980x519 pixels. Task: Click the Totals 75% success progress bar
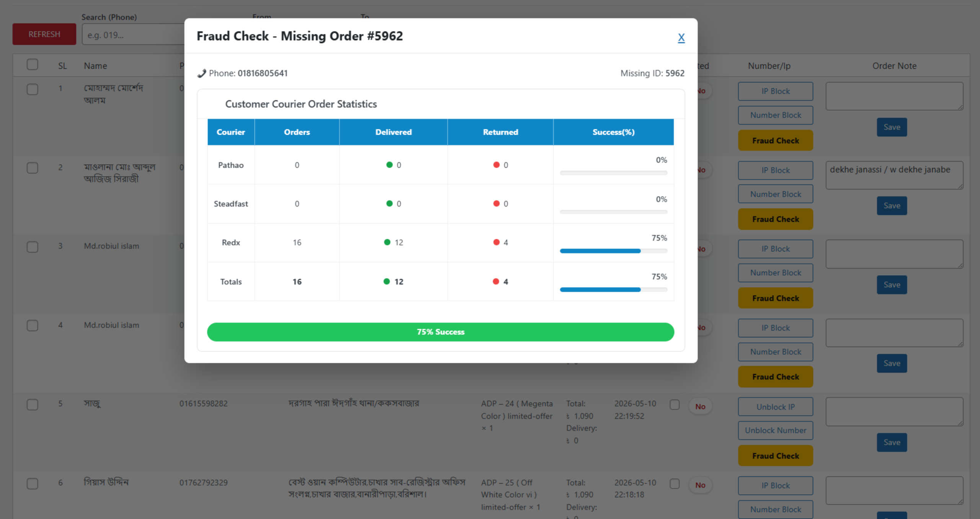[613, 290]
